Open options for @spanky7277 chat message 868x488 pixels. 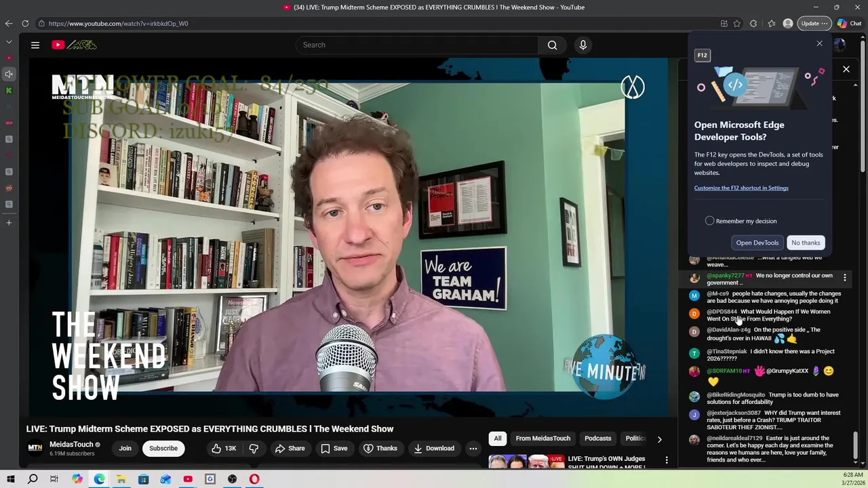tap(845, 278)
